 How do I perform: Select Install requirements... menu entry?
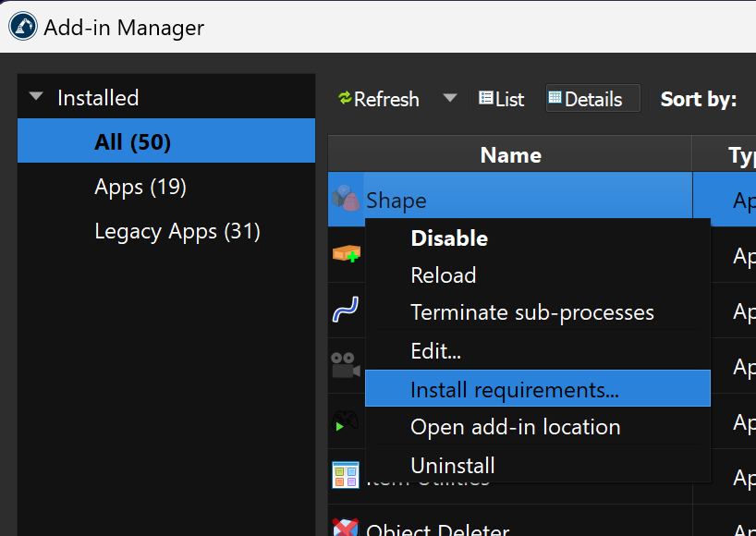coord(515,390)
